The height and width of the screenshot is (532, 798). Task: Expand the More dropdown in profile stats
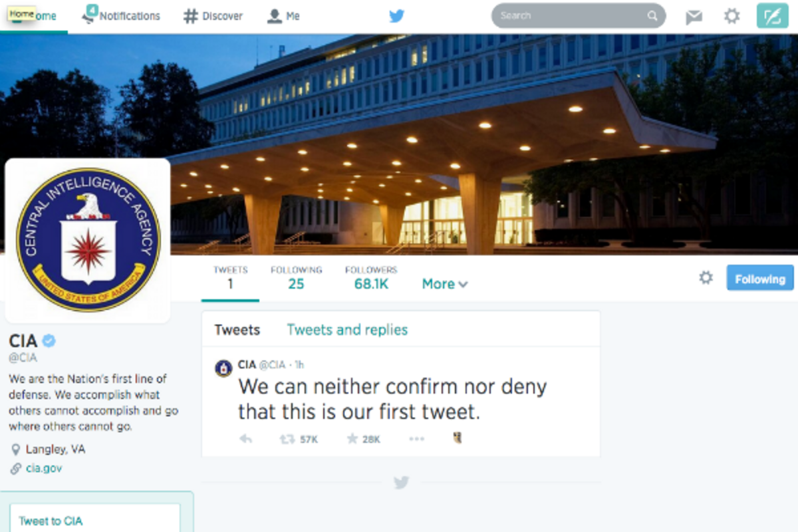pyautogui.click(x=445, y=284)
